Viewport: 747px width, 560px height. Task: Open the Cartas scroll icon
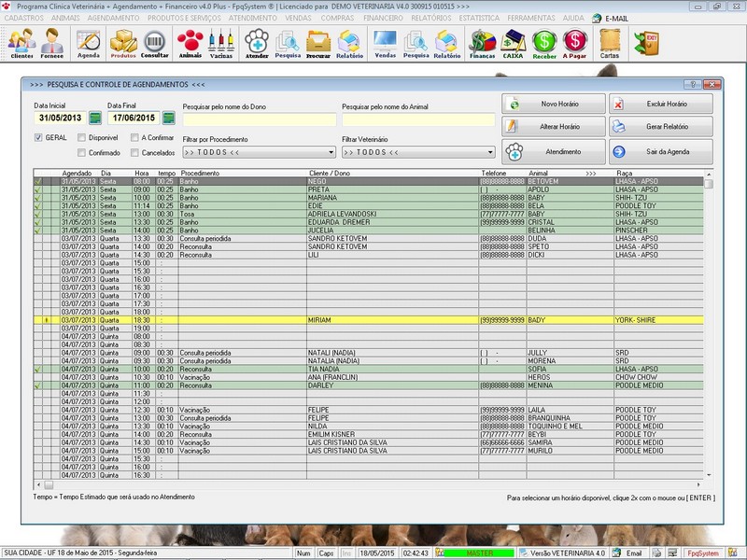click(610, 43)
